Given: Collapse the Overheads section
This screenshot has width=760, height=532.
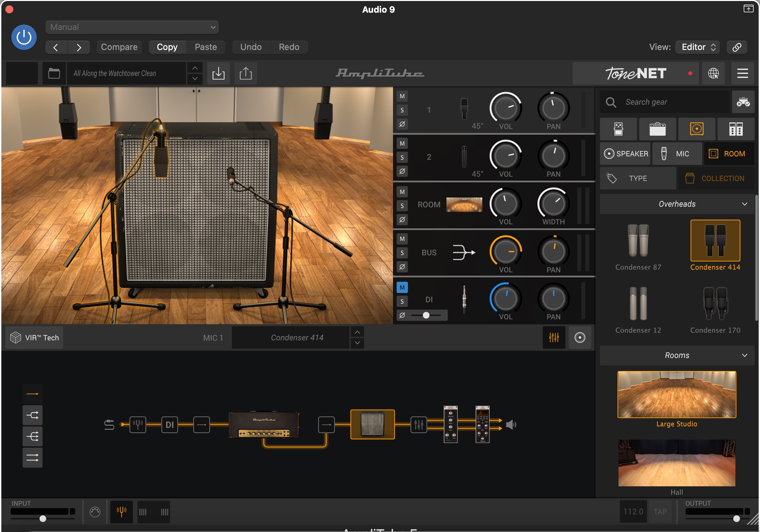Looking at the screenshot, I should 677,204.
